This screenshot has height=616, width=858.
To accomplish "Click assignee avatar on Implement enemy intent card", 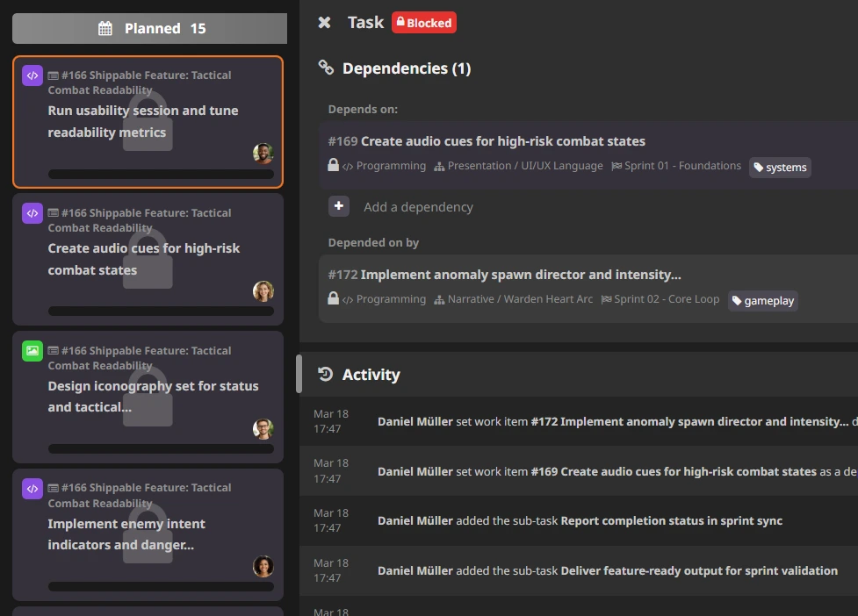I will point(263,566).
